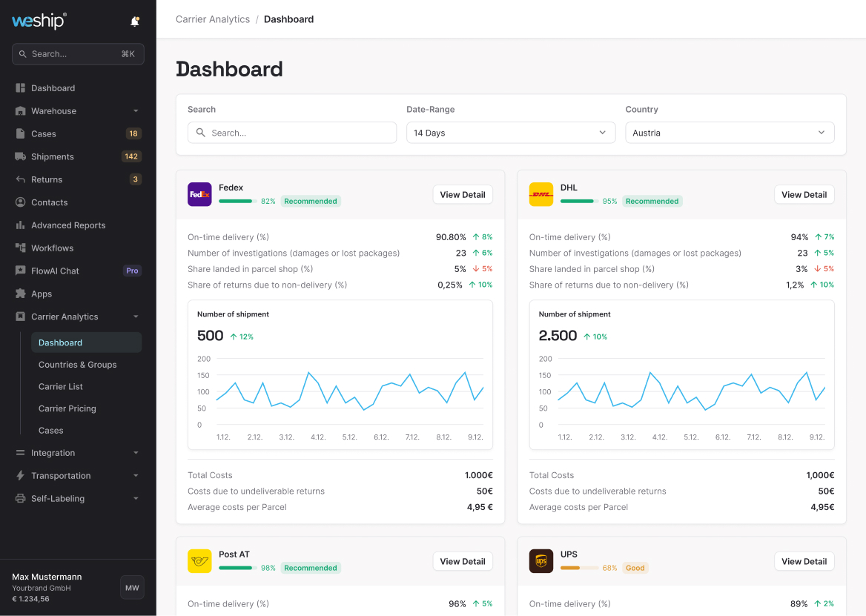
Task: Click View Detail for Fedex
Action: (x=463, y=194)
